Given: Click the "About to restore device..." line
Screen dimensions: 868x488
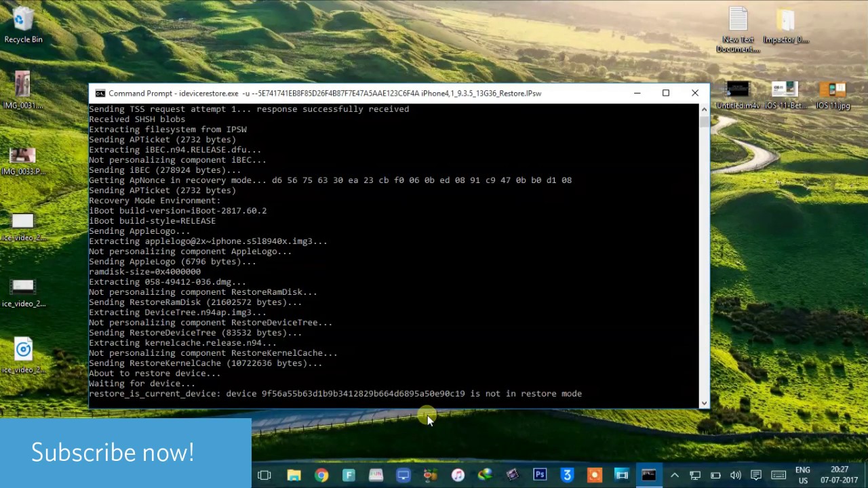Looking at the screenshot, I should point(155,373).
